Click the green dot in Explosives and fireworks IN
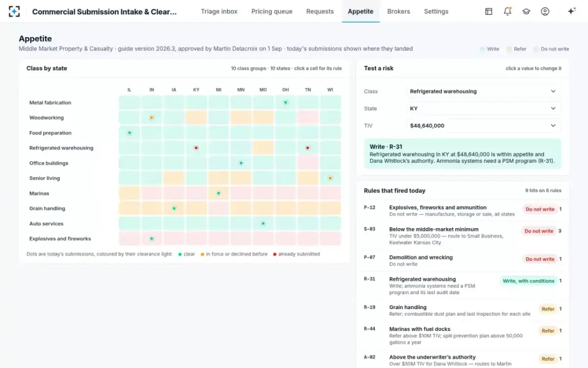Image resolution: width=588 pixels, height=368 pixels. click(x=151, y=238)
